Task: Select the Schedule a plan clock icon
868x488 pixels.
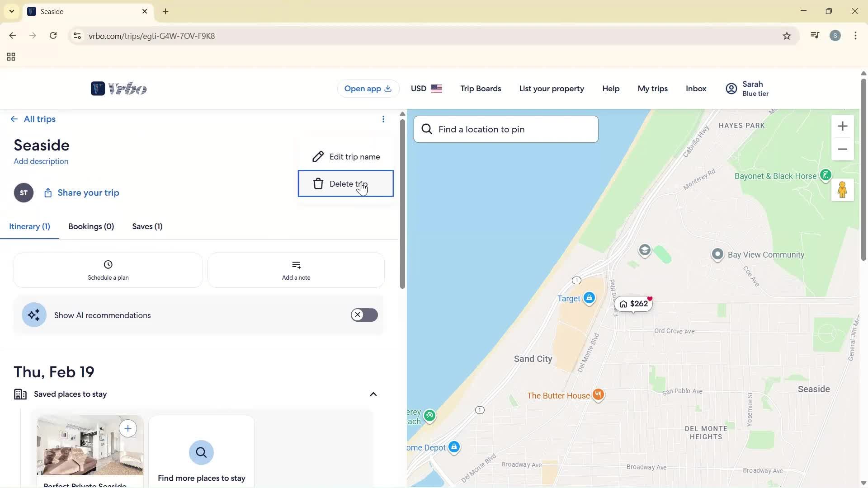Action: pyautogui.click(x=108, y=264)
